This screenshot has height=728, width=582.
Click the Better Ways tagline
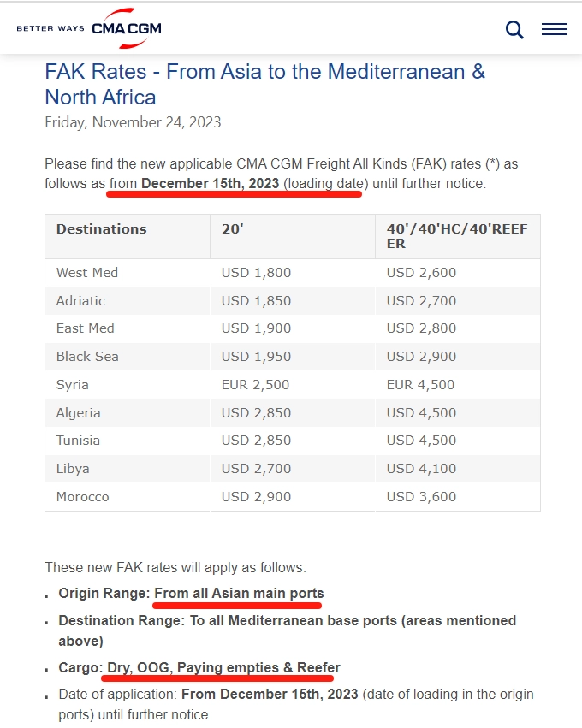point(50,29)
